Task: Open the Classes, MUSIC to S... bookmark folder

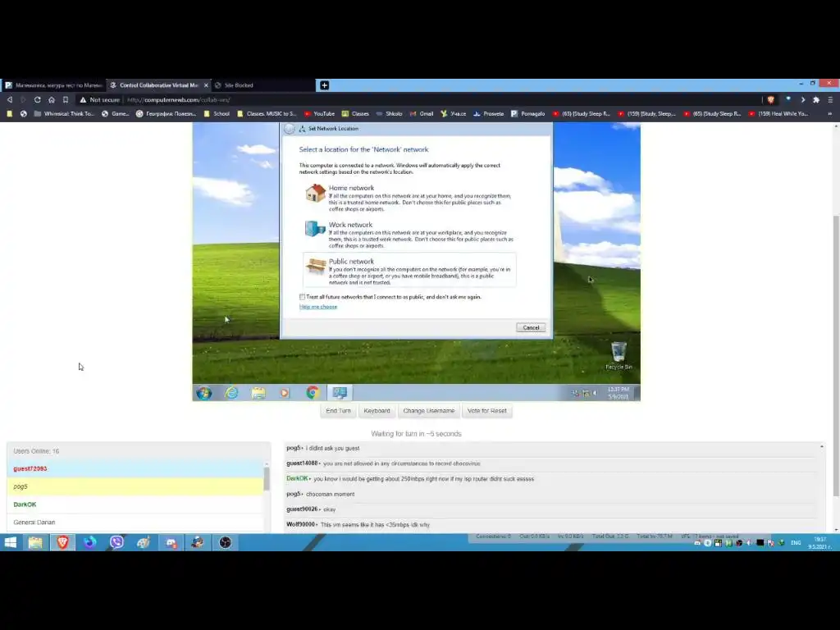Action: point(267,113)
